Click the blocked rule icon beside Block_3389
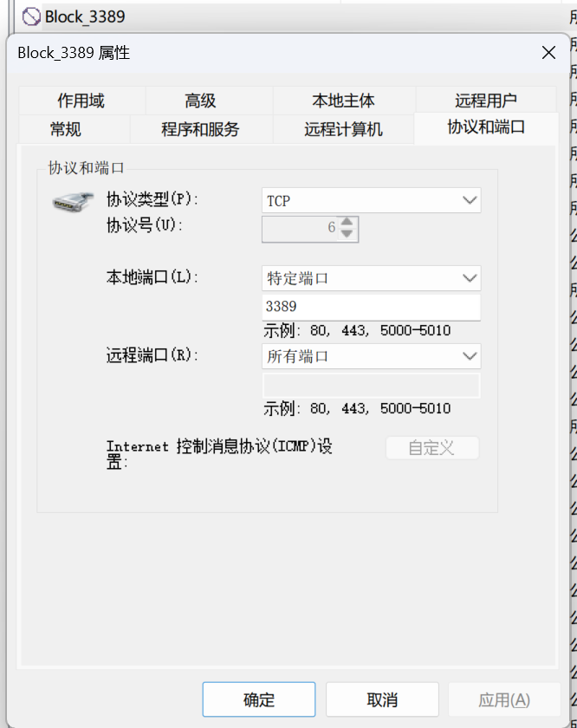The image size is (577, 728). tap(31, 16)
